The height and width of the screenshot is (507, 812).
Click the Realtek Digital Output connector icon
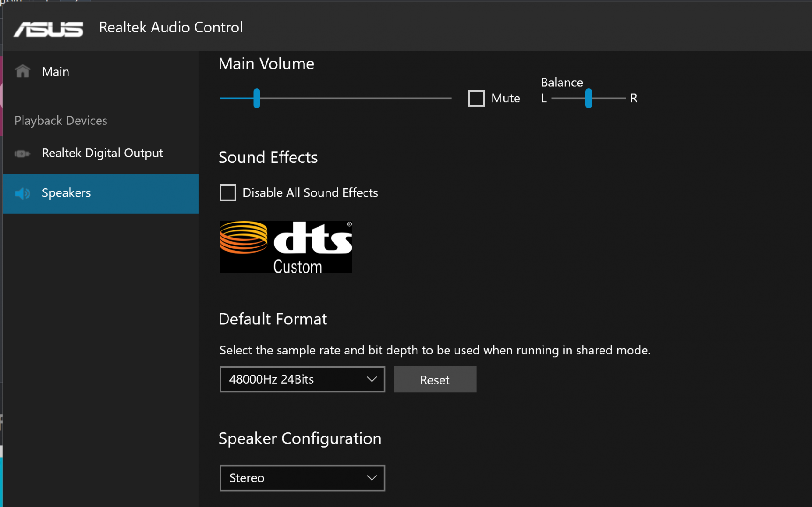[22, 154]
